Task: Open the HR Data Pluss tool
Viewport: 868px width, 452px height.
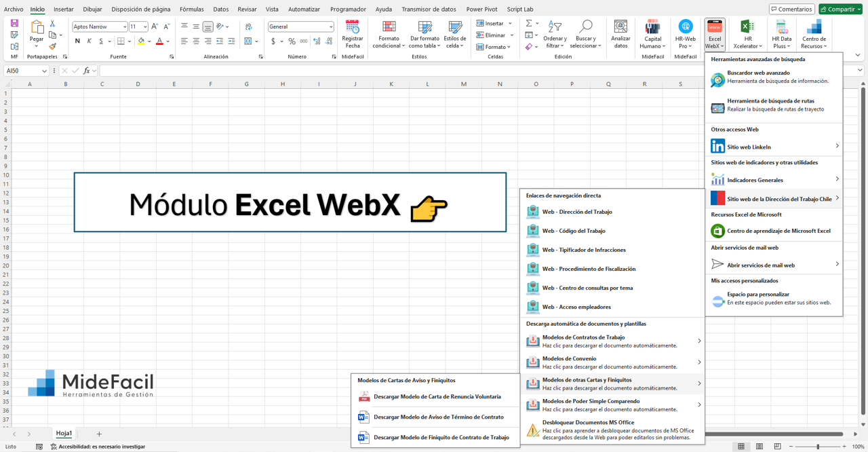Action: [x=781, y=34]
